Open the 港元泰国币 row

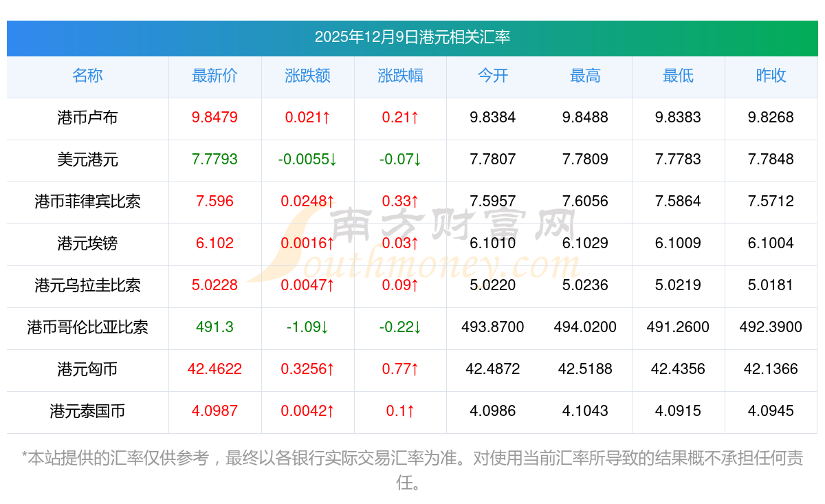click(x=87, y=411)
